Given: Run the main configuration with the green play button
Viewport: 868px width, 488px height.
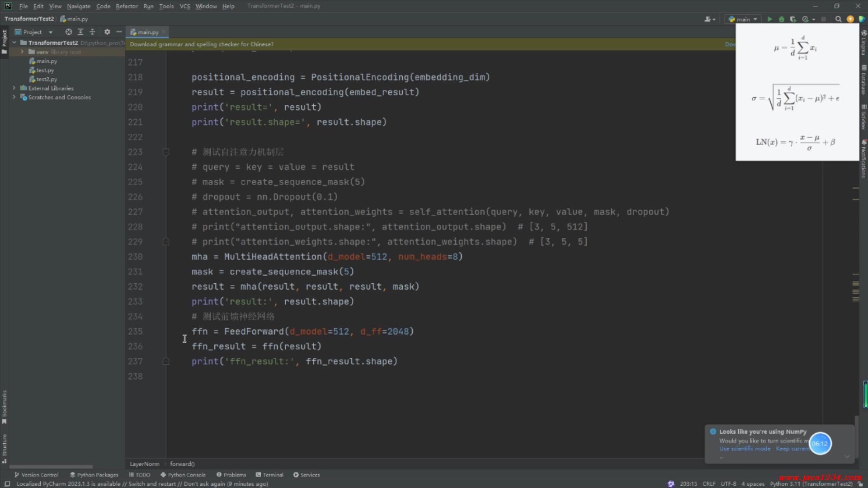Looking at the screenshot, I should coord(770,19).
